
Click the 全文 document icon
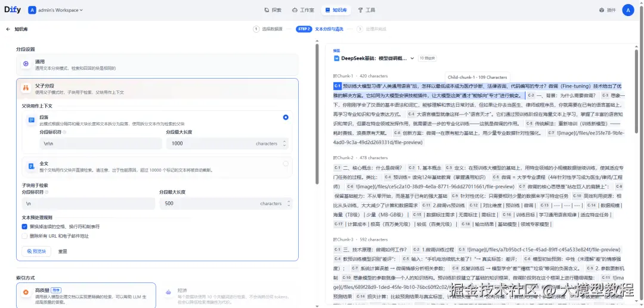32,166
